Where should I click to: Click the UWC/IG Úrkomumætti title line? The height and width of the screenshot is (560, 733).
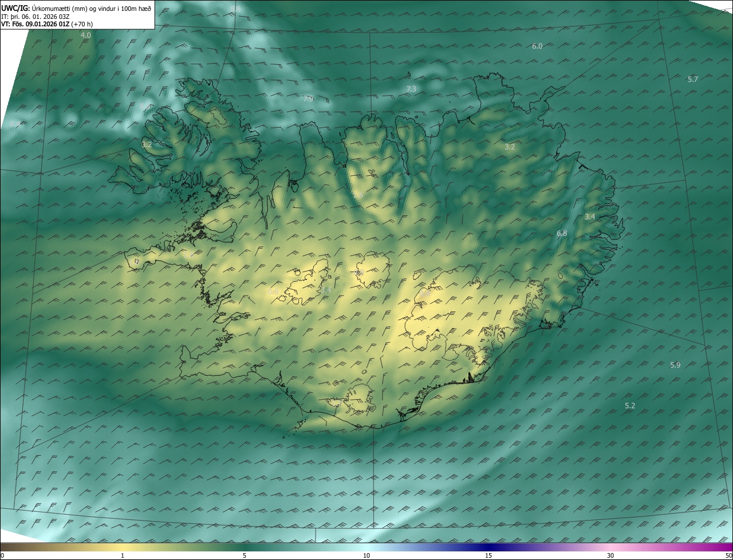click(x=76, y=8)
